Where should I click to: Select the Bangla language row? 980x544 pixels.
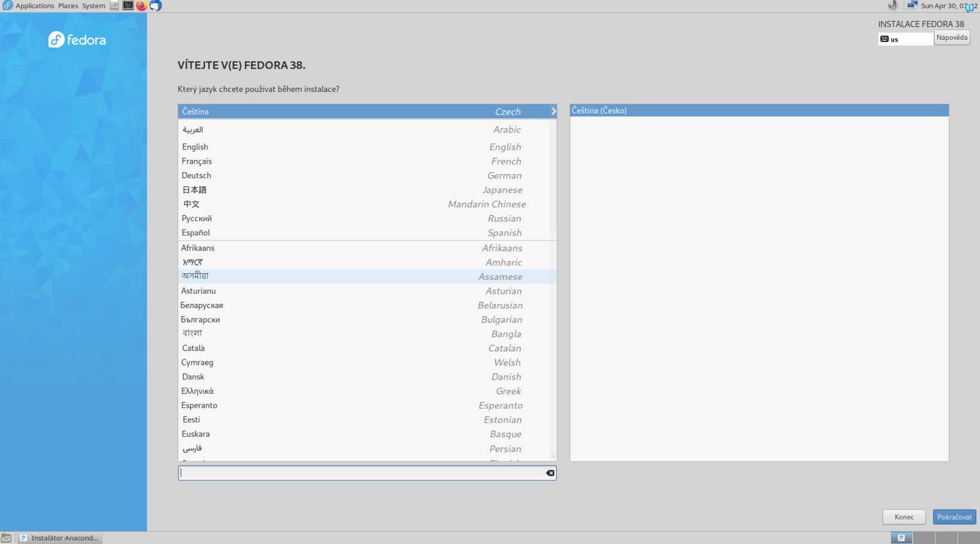click(367, 334)
